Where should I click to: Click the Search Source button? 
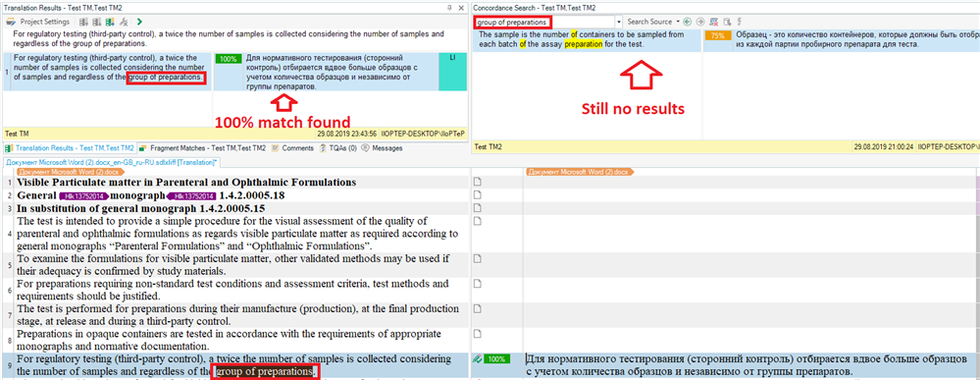[649, 22]
